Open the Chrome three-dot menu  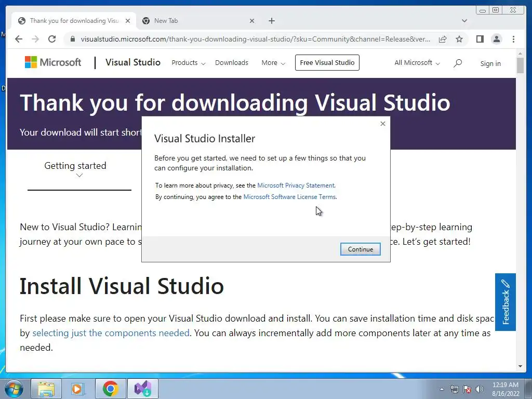(x=513, y=39)
